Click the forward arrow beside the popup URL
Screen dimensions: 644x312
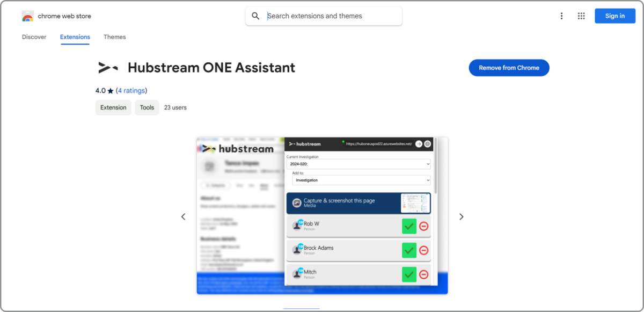(419, 144)
